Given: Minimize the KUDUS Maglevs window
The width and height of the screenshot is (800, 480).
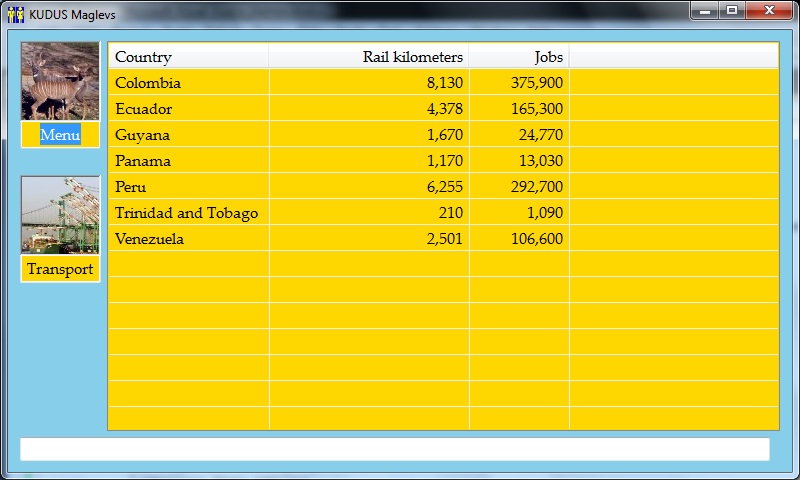Looking at the screenshot, I should [x=706, y=11].
